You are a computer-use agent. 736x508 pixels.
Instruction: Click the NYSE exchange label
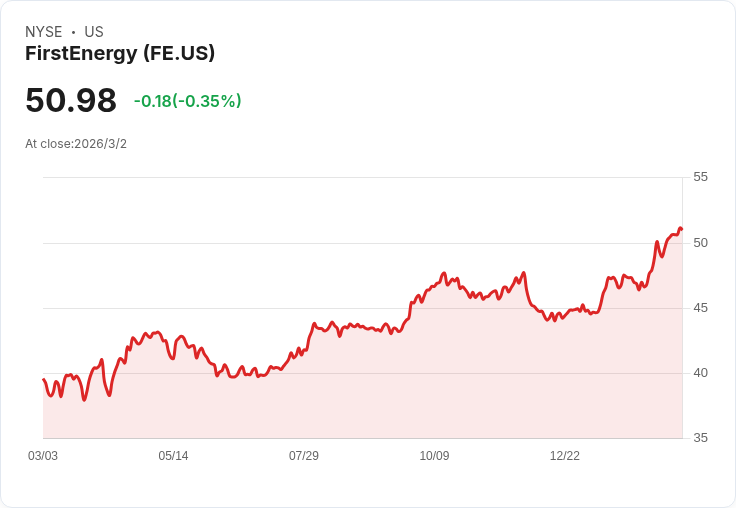[x=44, y=32]
